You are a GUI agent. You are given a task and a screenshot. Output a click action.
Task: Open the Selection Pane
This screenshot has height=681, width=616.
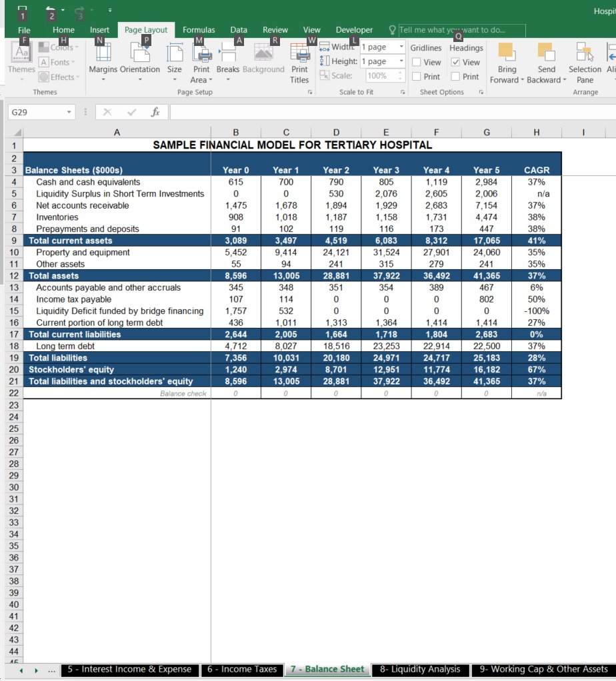585,63
